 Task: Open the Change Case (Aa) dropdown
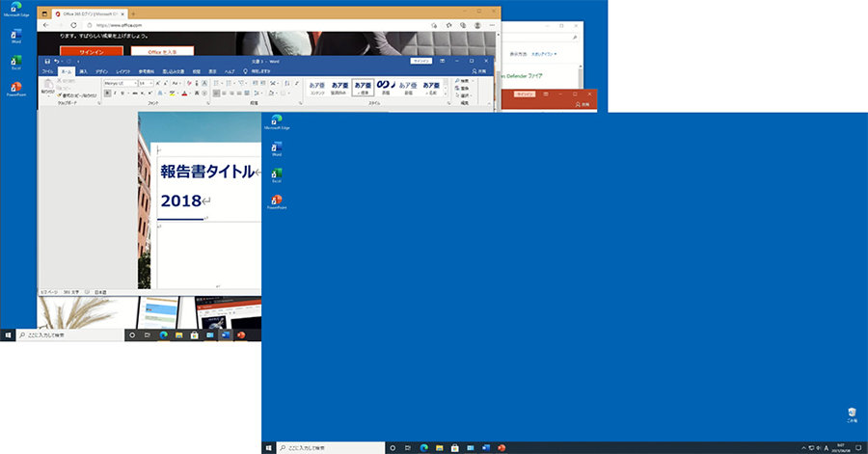[x=176, y=83]
